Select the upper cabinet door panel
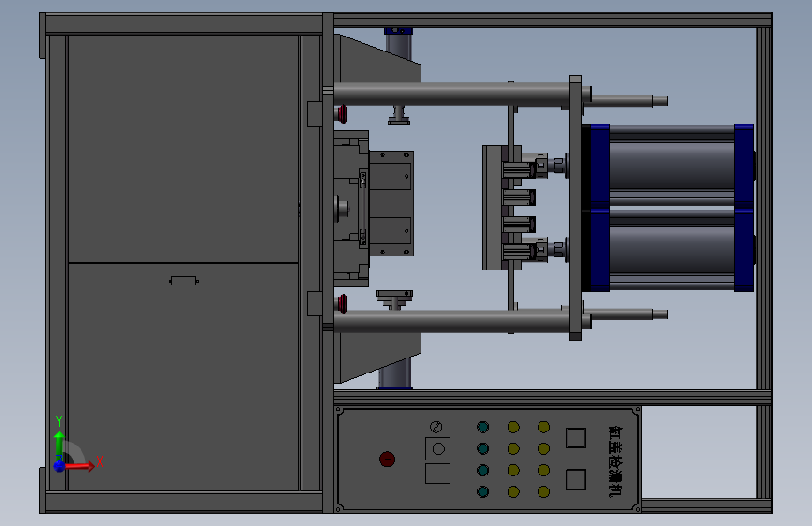Viewport: 812px width, 526px height. click(x=184, y=149)
